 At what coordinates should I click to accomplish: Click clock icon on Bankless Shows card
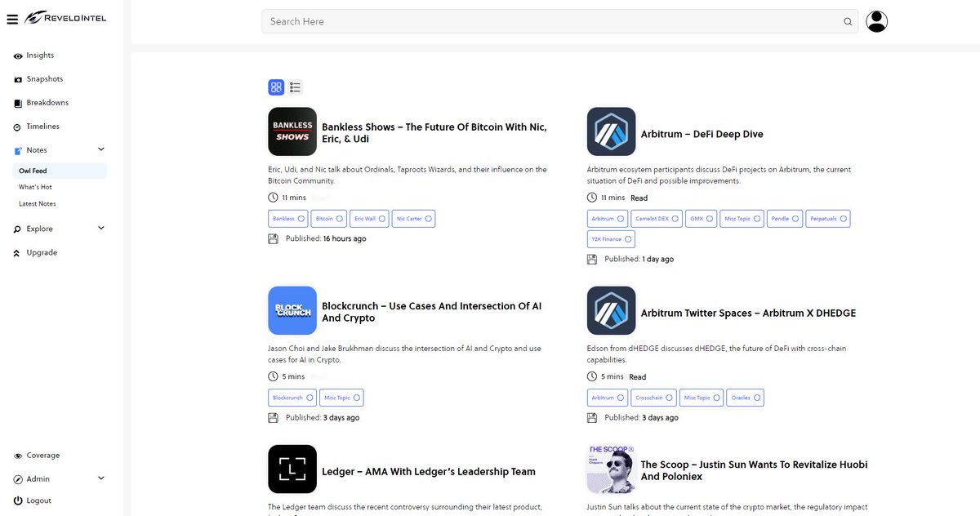pos(273,198)
